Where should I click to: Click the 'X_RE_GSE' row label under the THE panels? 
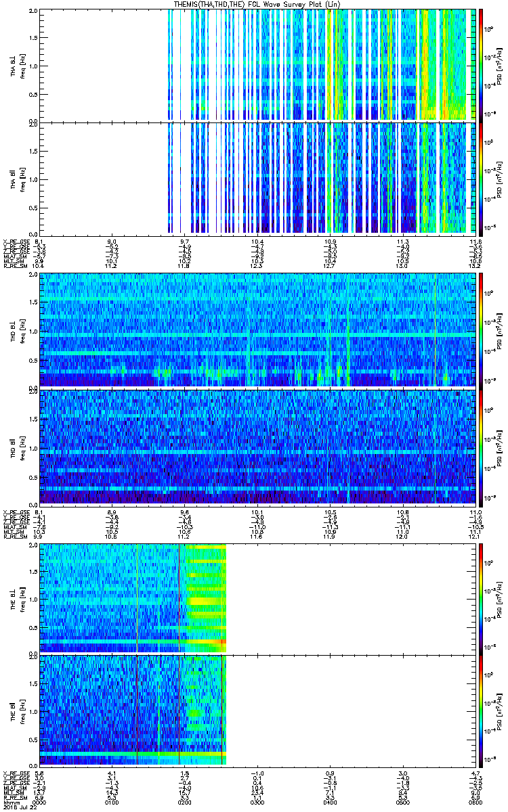click(16, 772)
